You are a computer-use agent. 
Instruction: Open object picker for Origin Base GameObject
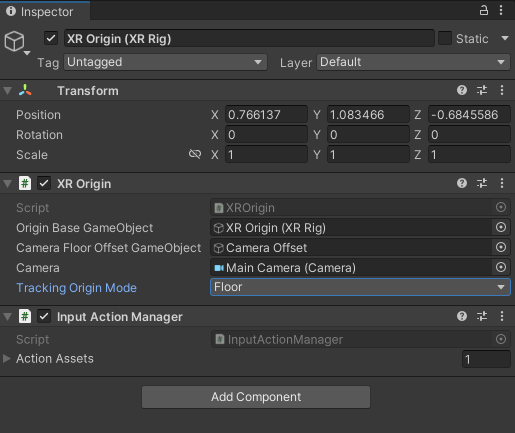pos(501,227)
